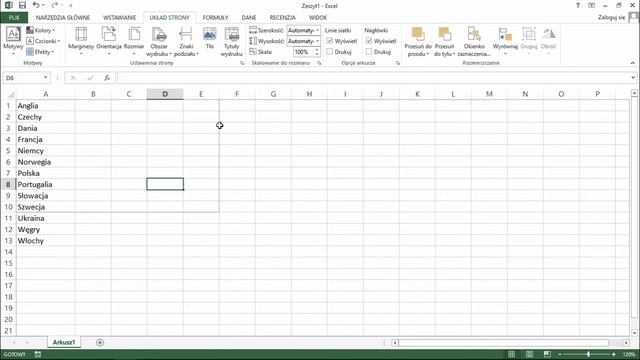
Task: Switch to Page Break Preview icon
Action: 547,354
